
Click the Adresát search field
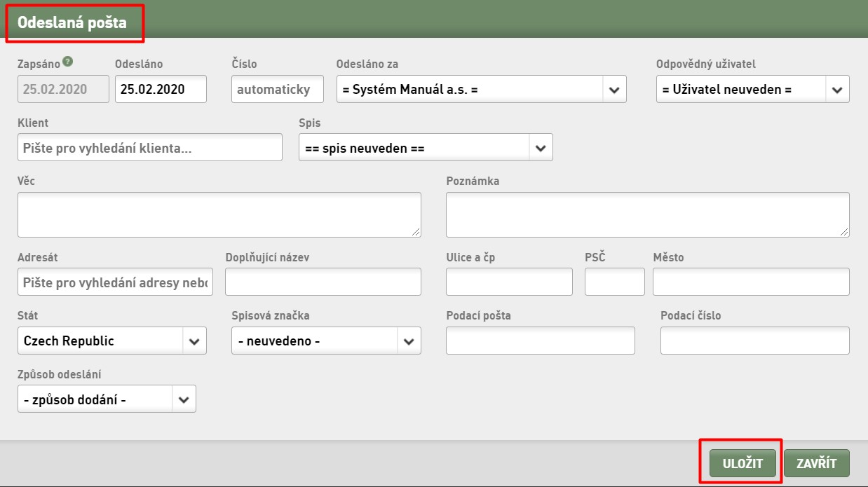click(115, 282)
